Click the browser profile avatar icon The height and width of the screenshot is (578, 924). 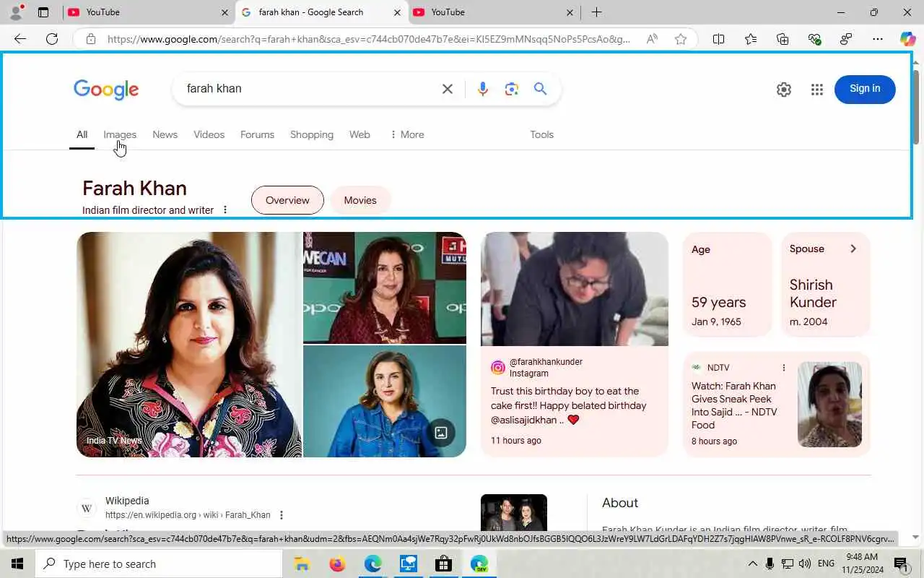[16, 12]
